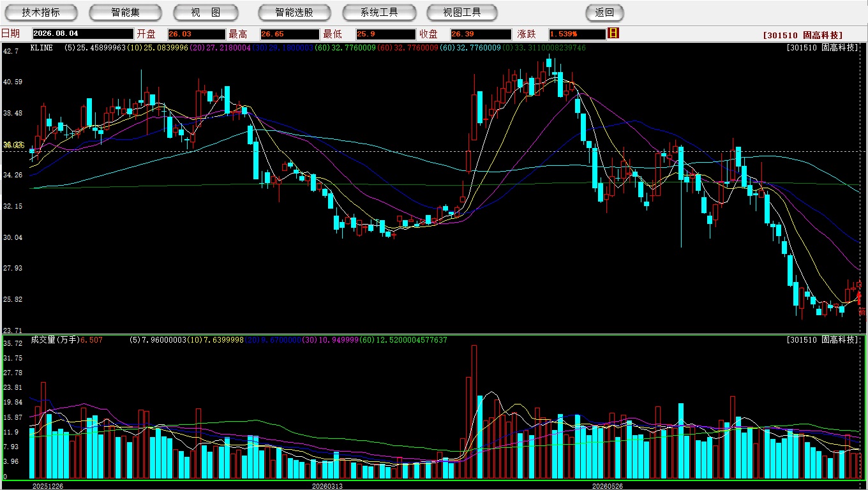Click the 30.04 price axis label
This screenshot has width=868, height=490.
(13, 237)
